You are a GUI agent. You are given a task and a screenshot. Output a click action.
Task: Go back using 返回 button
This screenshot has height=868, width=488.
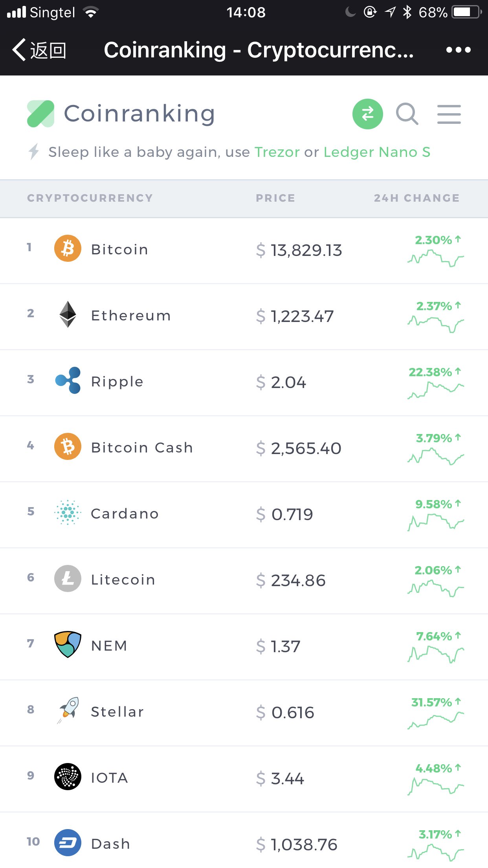39,50
